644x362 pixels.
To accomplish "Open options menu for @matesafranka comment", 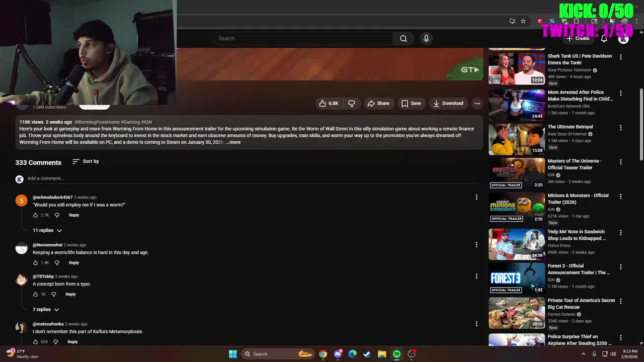I will click(476, 324).
